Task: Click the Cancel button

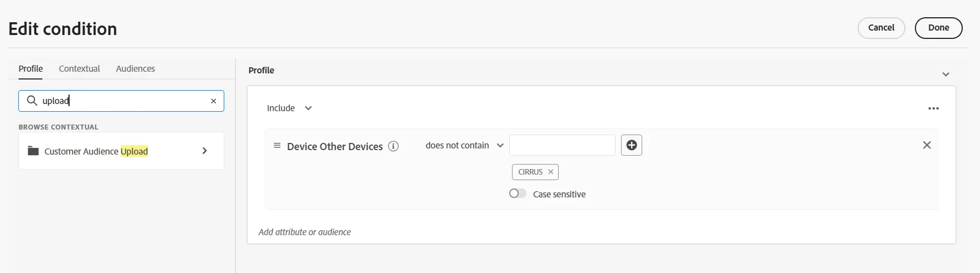Action: coord(881,28)
